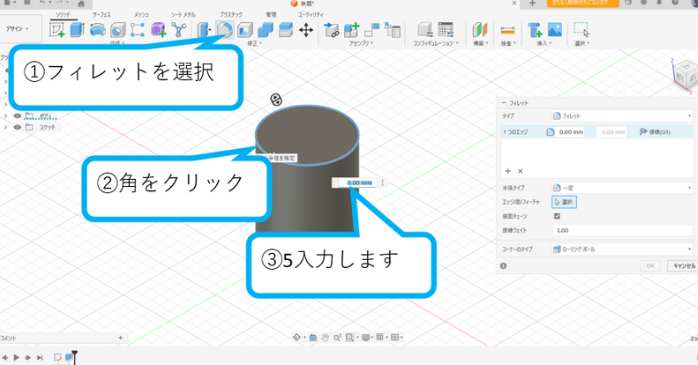Switch to the ユーティリティ tab
This screenshot has width=698, height=365.
pyautogui.click(x=311, y=15)
